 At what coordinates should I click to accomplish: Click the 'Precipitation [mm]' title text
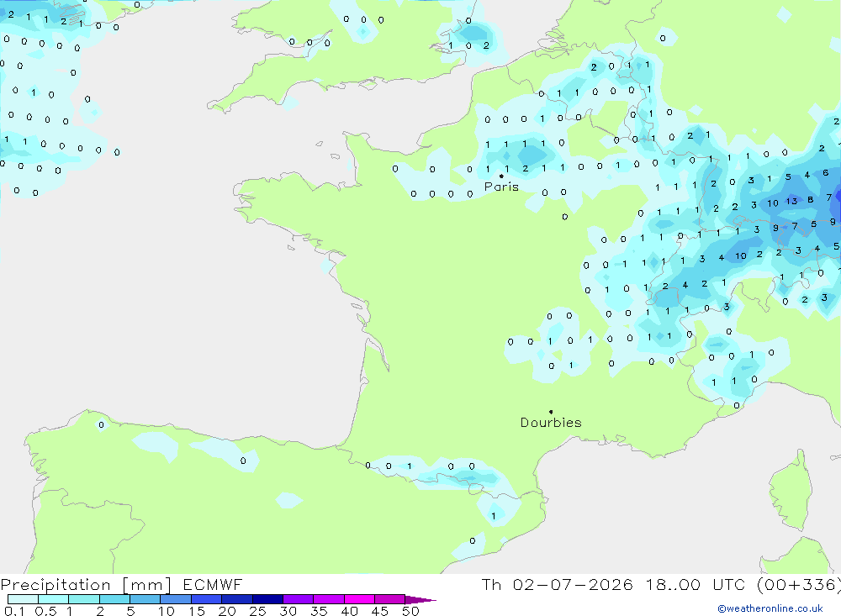[x=86, y=584]
